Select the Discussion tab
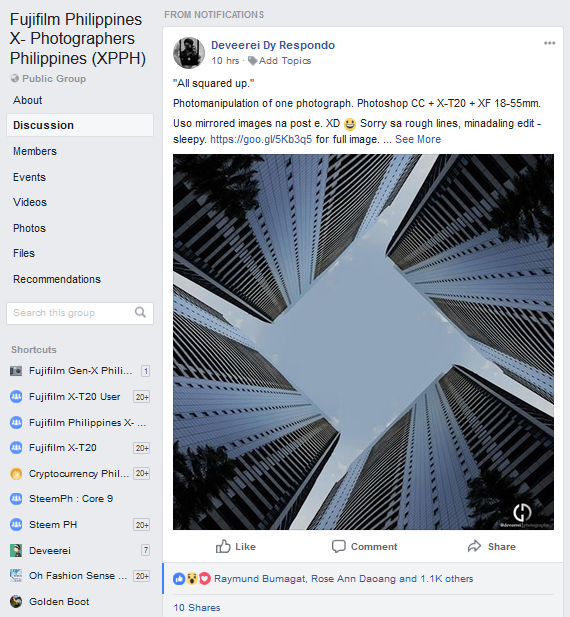The image size is (570, 617). coord(80,125)
